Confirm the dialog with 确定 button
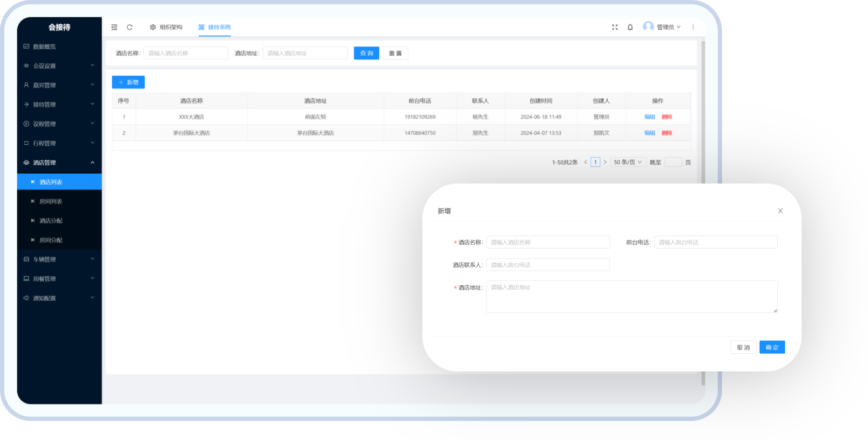Screen dimensions: 868x440 772,347
